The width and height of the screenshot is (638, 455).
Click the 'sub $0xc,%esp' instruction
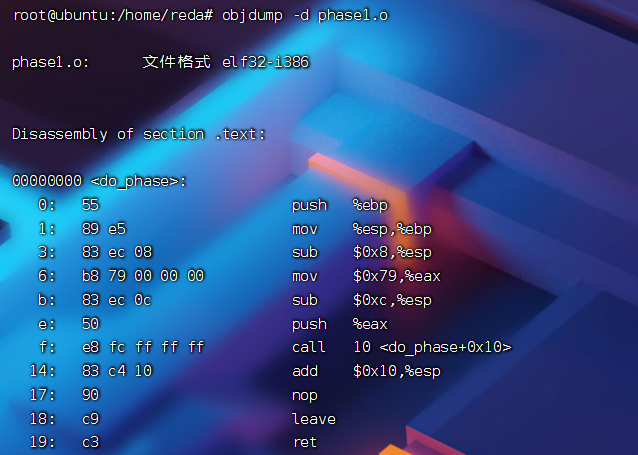(362, 300)
